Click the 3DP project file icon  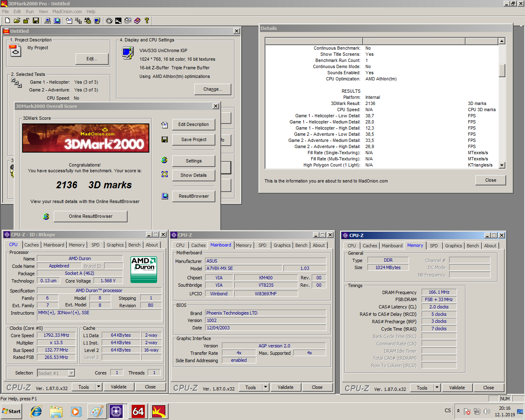15,50
